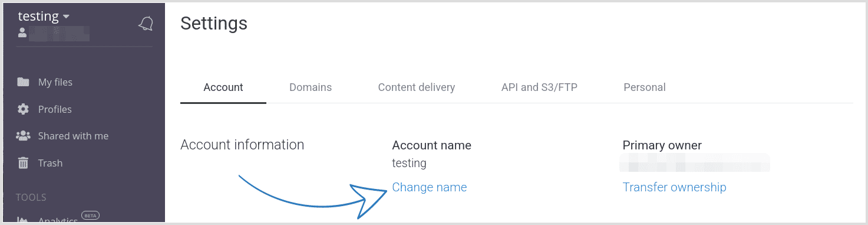Click the Transfer ownership link

(675, 187)
